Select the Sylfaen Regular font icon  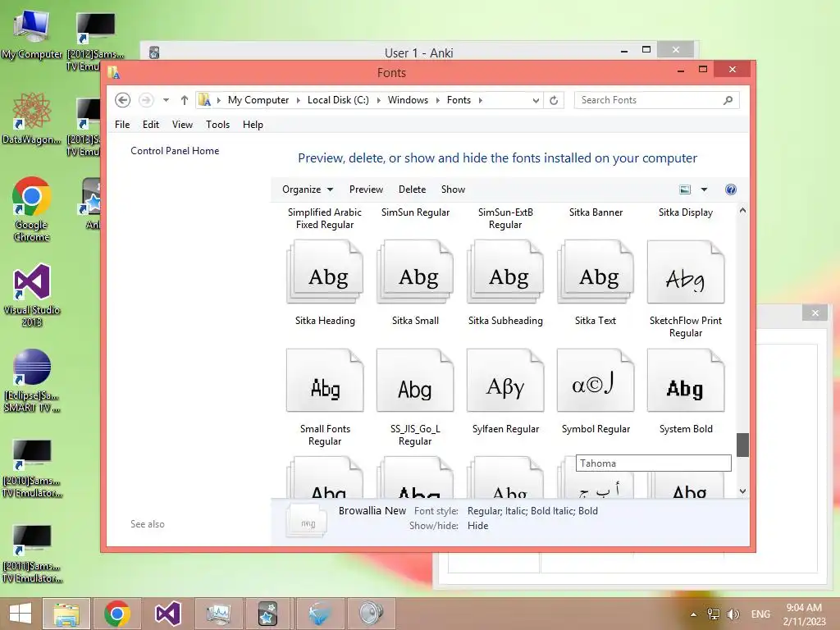[x=505, y=380]
